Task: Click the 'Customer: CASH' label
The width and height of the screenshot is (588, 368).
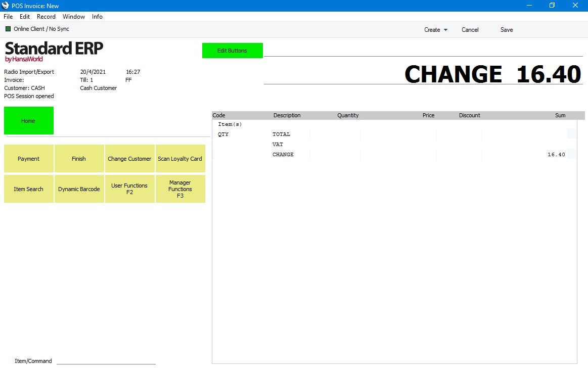Action: (24, 88)
